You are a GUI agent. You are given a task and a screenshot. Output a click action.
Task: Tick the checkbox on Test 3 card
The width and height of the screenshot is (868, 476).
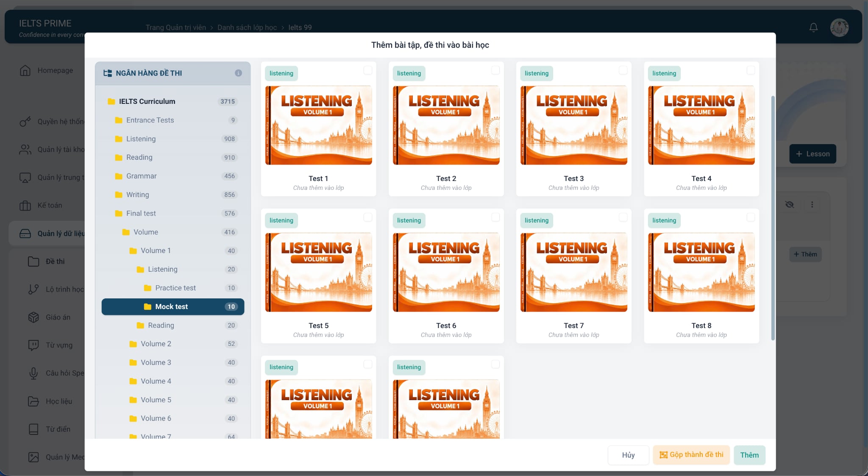pyautogui.click(x=623, y=70)
